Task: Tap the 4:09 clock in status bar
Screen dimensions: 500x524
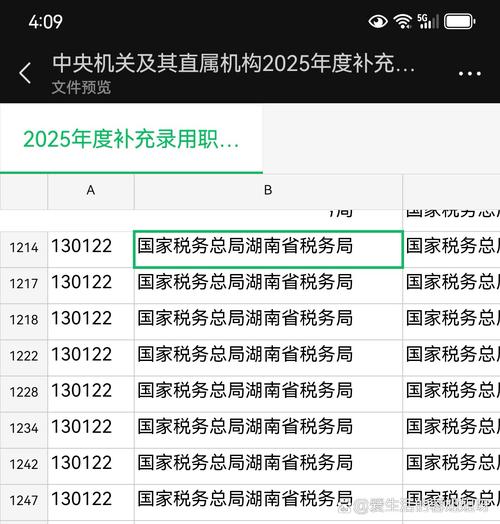Action: (x=45, y=22)
